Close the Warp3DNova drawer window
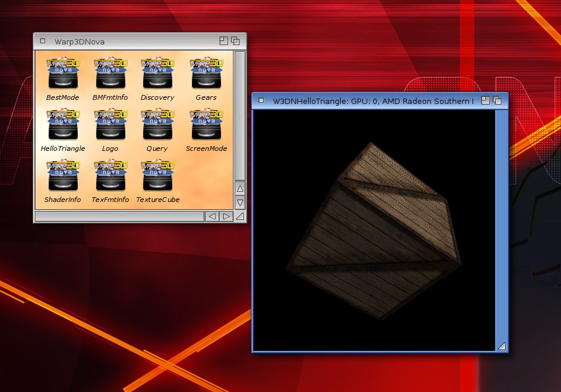 pos(43,41)
